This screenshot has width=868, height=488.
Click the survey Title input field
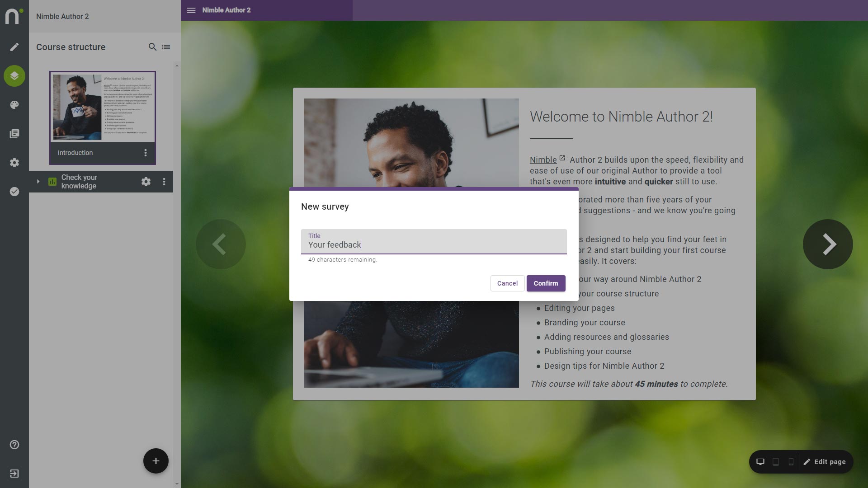[434, 242]
